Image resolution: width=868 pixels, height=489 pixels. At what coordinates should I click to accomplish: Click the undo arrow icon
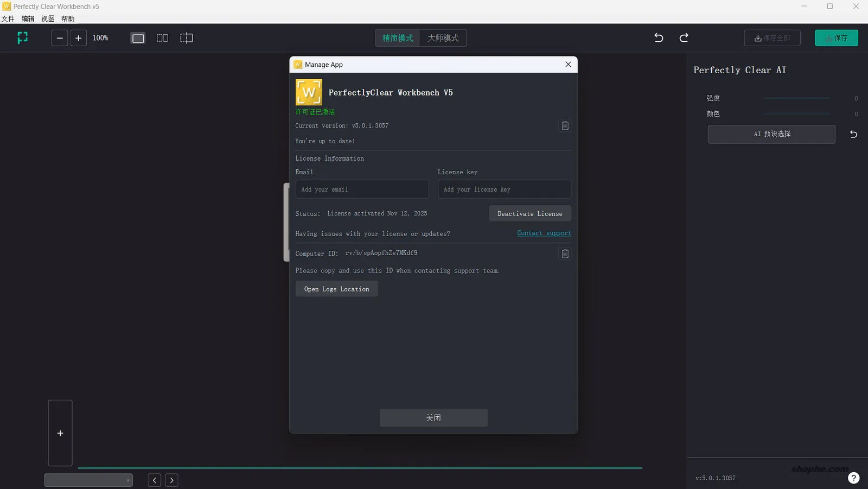coord(658,38)
